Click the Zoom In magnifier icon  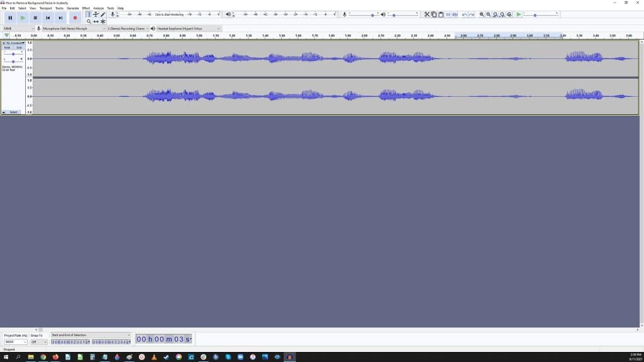pos(481,14)
